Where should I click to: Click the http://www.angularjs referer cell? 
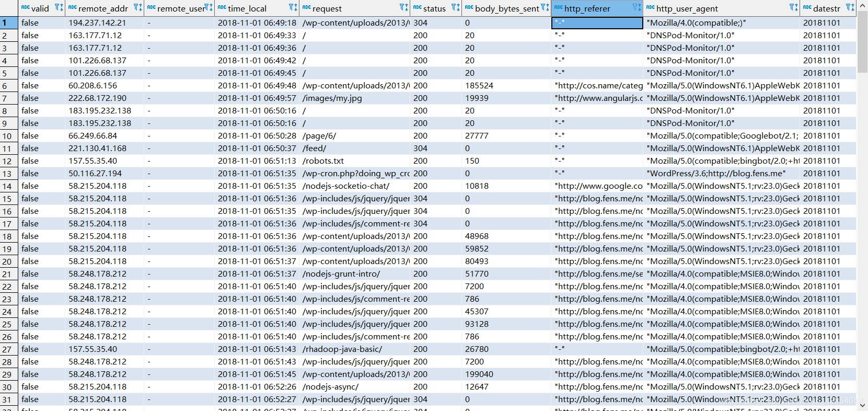pyautogui.click(x=597, y=98)
